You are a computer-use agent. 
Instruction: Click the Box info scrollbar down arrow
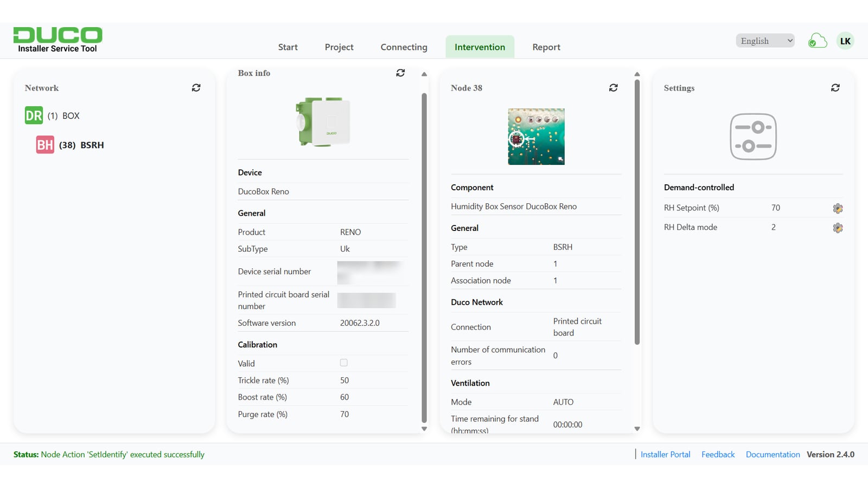tap(424, 429)
